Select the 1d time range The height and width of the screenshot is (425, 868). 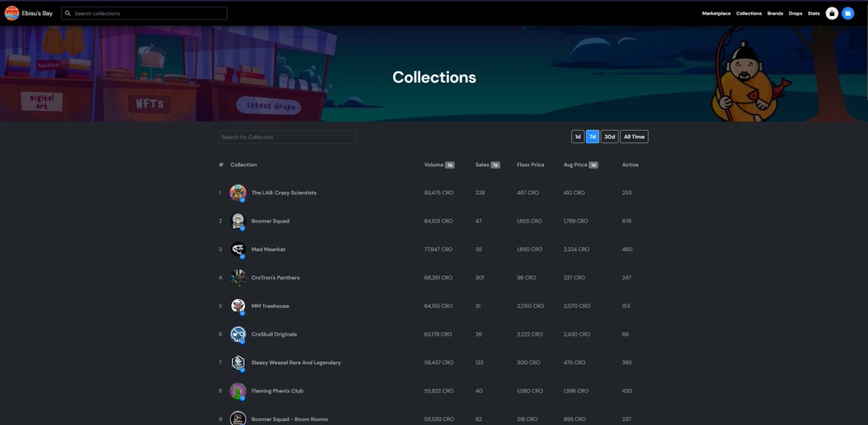pos(577,136)
